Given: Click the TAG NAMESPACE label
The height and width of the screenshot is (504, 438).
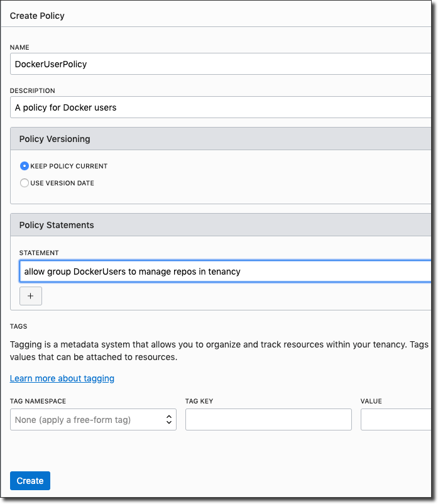Looking at the screenshot, I should 38,401.
